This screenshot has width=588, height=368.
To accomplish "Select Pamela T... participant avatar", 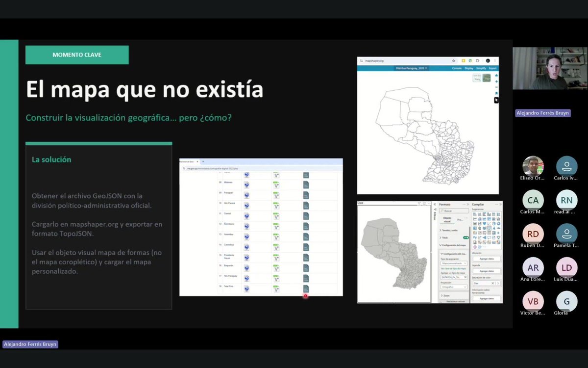I will coord(566,234).
